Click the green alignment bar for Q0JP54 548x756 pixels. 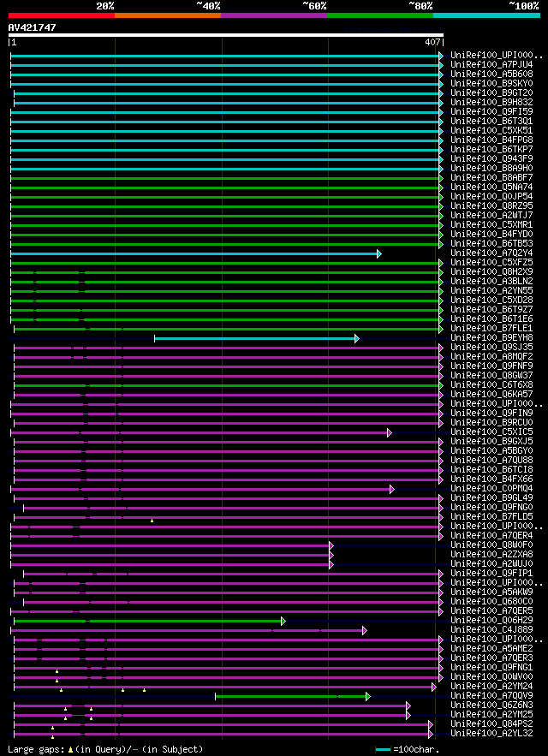[225, 197]
